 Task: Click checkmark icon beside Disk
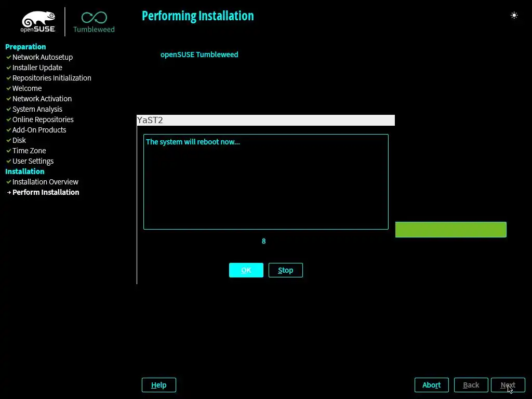(x=9, y=140)
